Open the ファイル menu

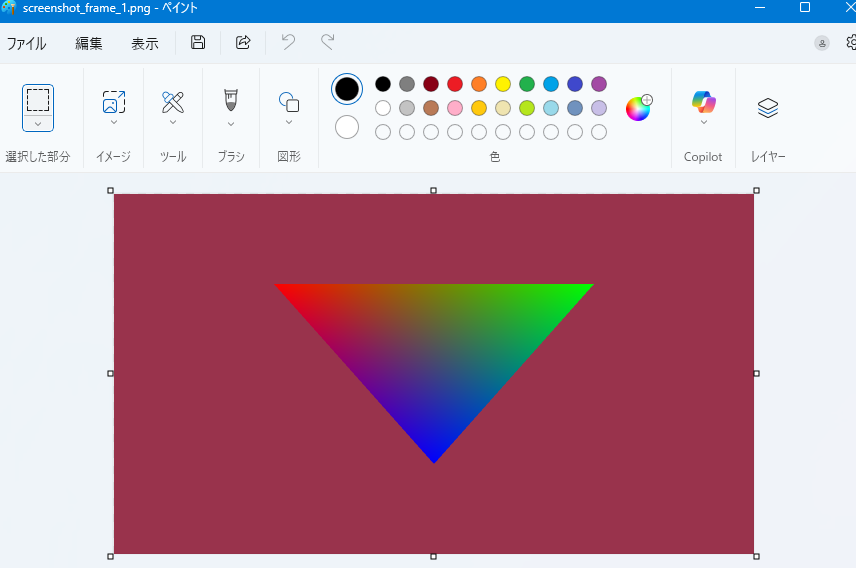(27, 43)
